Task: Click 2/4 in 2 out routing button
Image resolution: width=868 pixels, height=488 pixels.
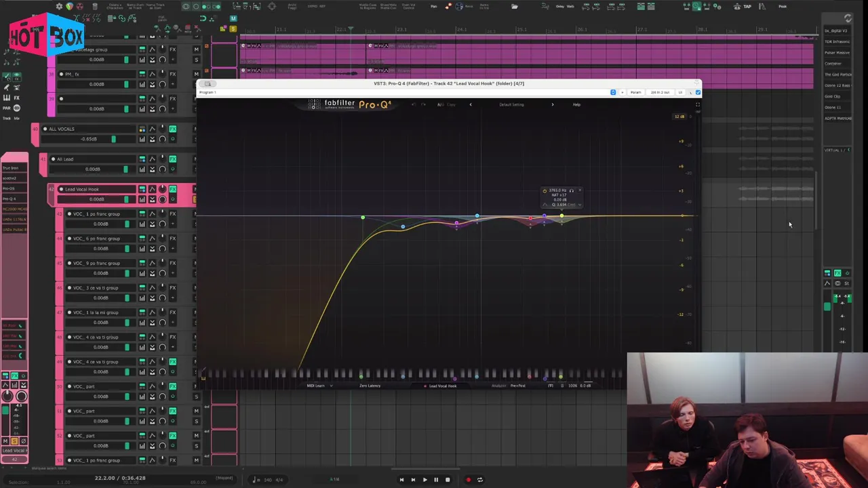Action: pyautogui.click(x=660, y=92)
